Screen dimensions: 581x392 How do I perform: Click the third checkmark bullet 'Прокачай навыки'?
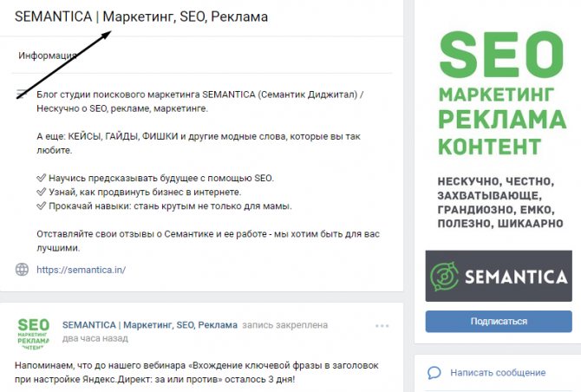tap(164, 206)
